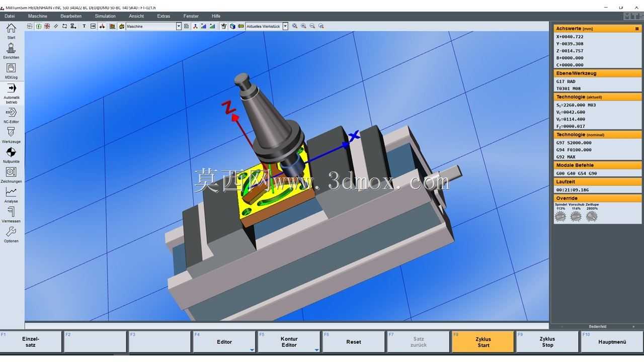Click the red coordinate axes toolbar icon
644x362 pixels.
pos(195,26)
